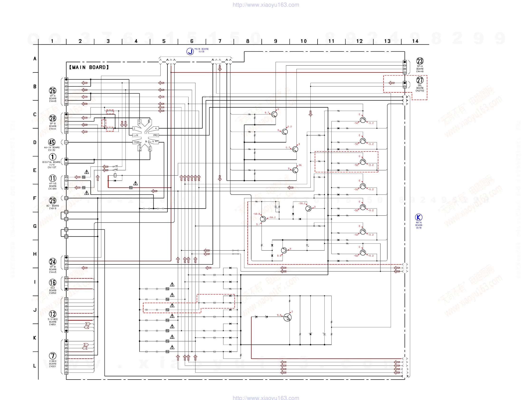Click column header number 10

click(304, 41)
